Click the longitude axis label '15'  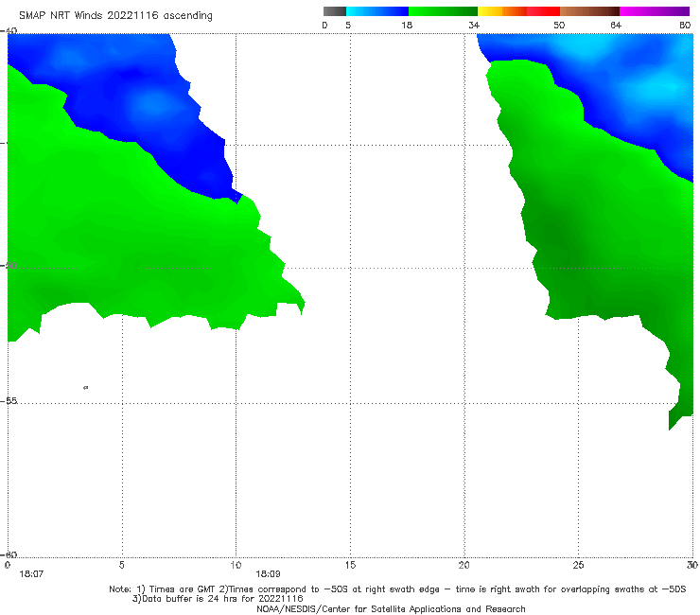tap(350, 565)
